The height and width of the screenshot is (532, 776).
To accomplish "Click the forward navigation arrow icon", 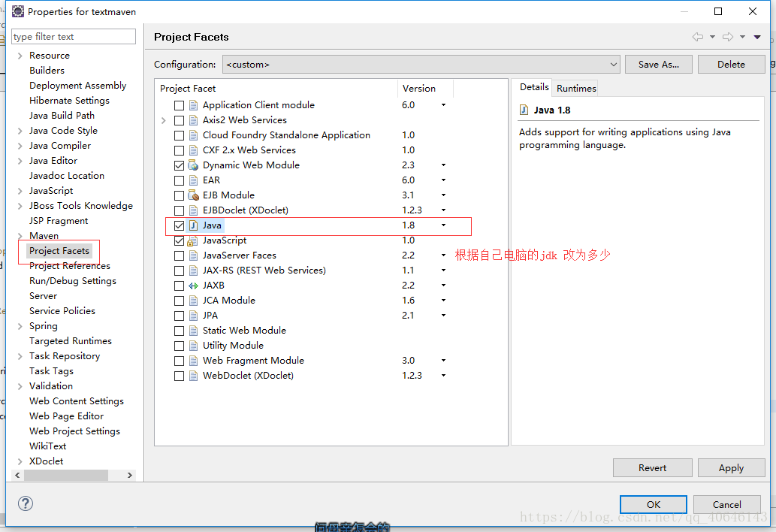I will (x=728, y=37).
